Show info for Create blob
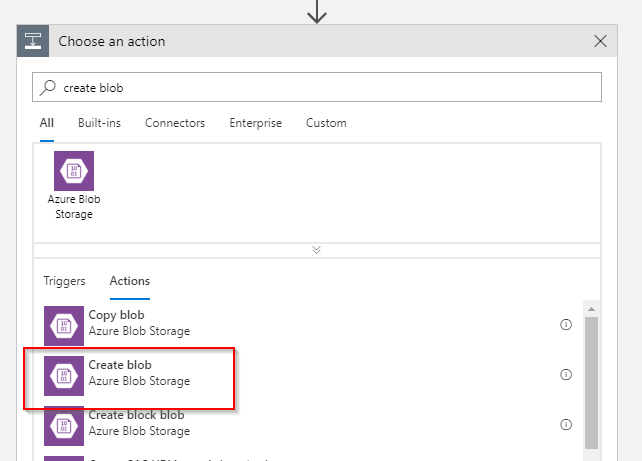 coord(566,375)
